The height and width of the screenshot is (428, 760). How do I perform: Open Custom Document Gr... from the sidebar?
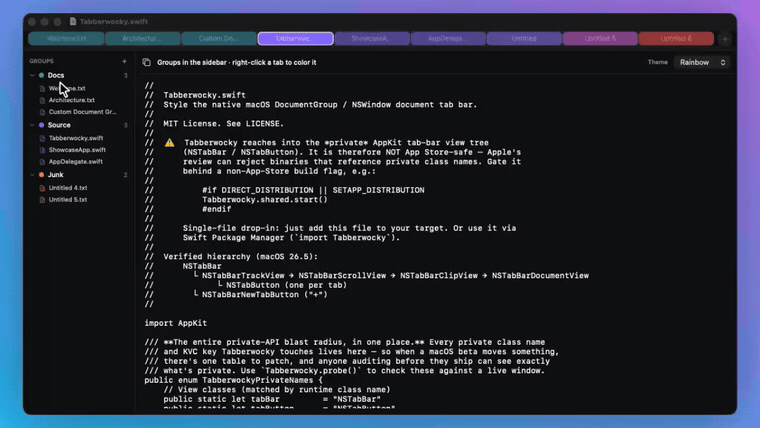[x=82, y=112]
